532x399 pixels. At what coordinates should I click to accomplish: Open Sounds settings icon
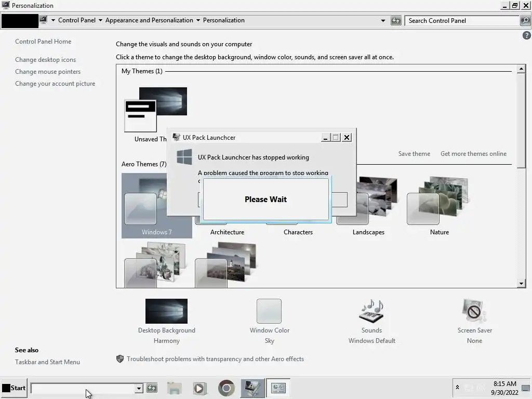(371, 311)
